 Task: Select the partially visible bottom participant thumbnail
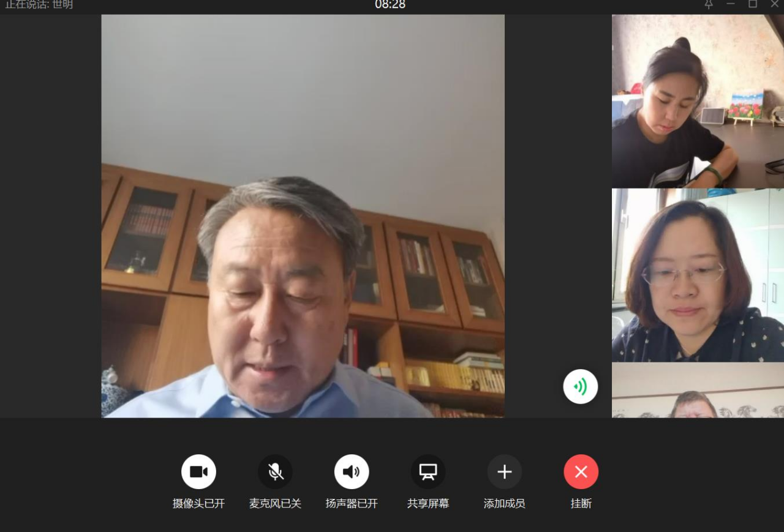(x=698, y=391)
